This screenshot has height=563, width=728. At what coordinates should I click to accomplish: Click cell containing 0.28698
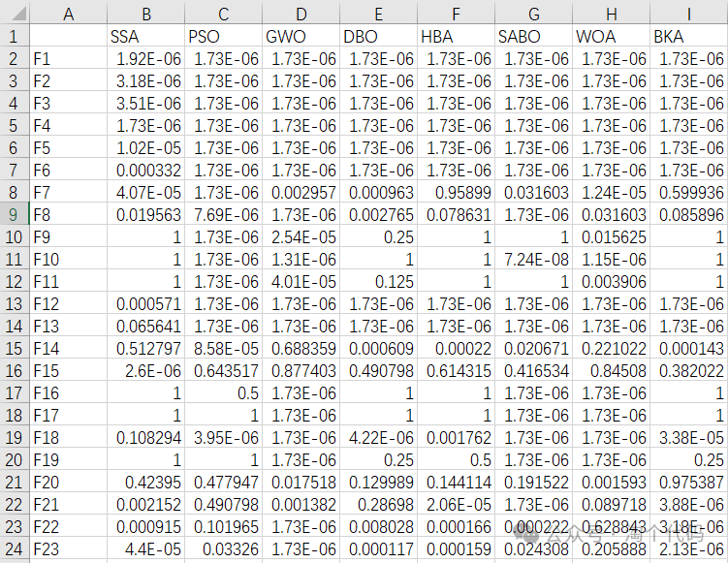(378, 504)
